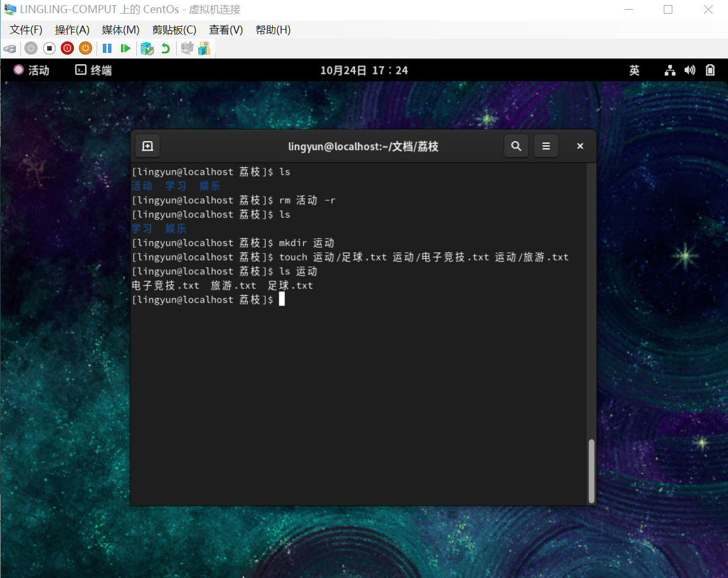Click the 'ls 运动' command text

pyautogui.click(x=298, y=271)
